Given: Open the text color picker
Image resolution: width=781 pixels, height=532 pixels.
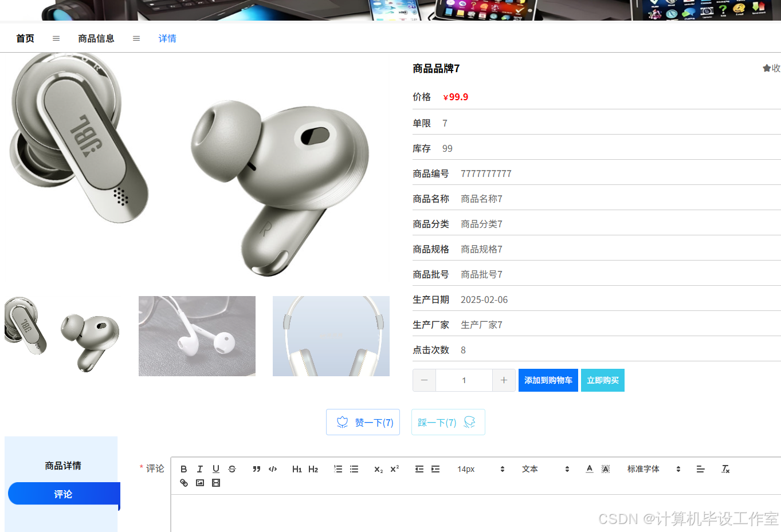Looking at the screenshot, I should click(x=590, y=469).
